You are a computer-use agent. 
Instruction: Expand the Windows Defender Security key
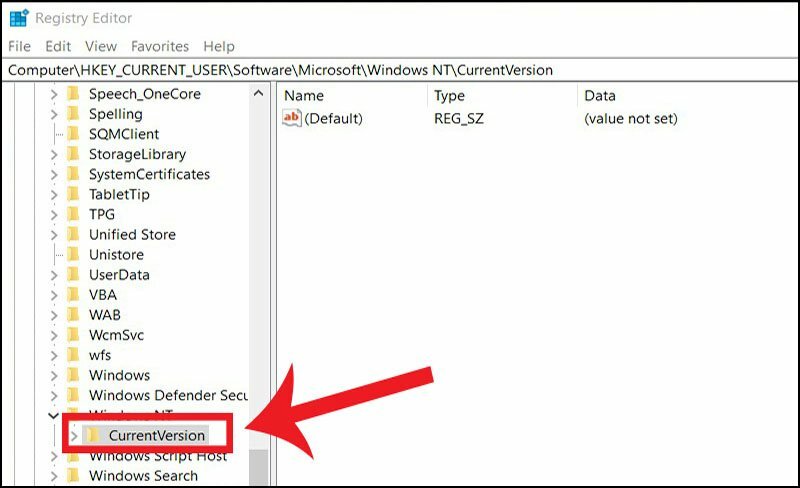coord(54,396)
